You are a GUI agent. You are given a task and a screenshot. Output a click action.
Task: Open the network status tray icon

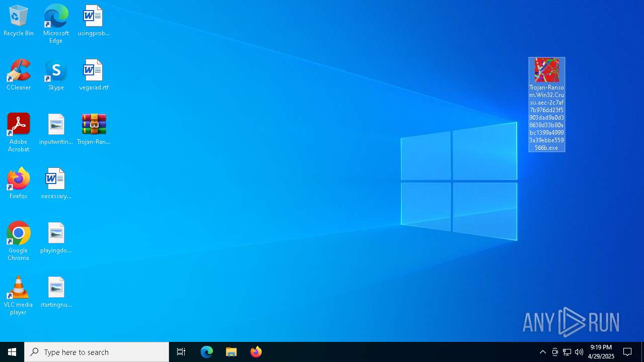pos(567,352)
